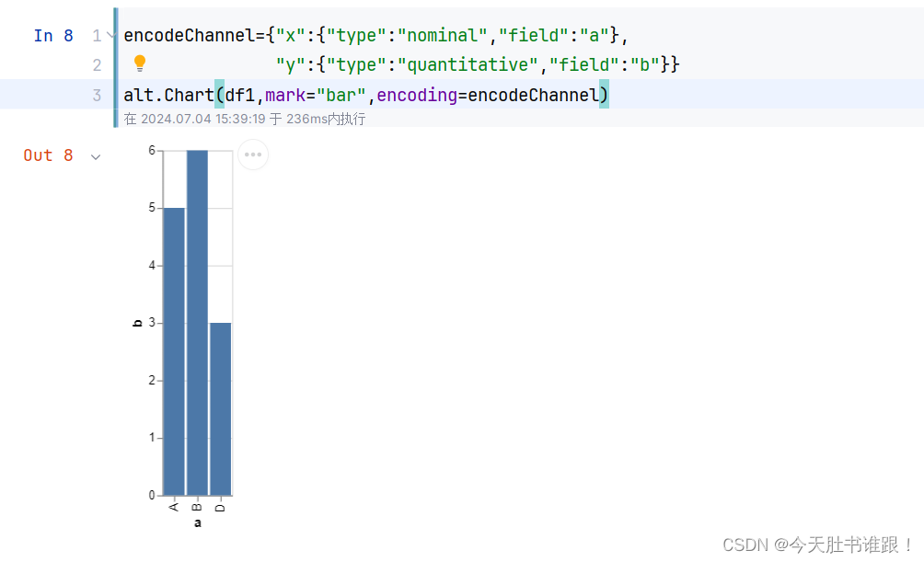Image resolution: width=924 pixels, height=562 pixels.
Task: Click the y-axis tick label 3
Action: 152,323
